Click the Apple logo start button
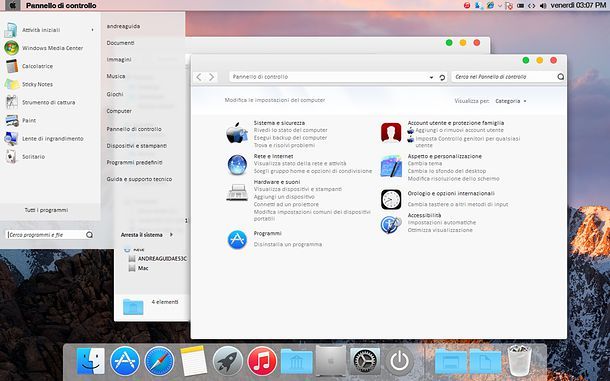 [x=12, y=5]
